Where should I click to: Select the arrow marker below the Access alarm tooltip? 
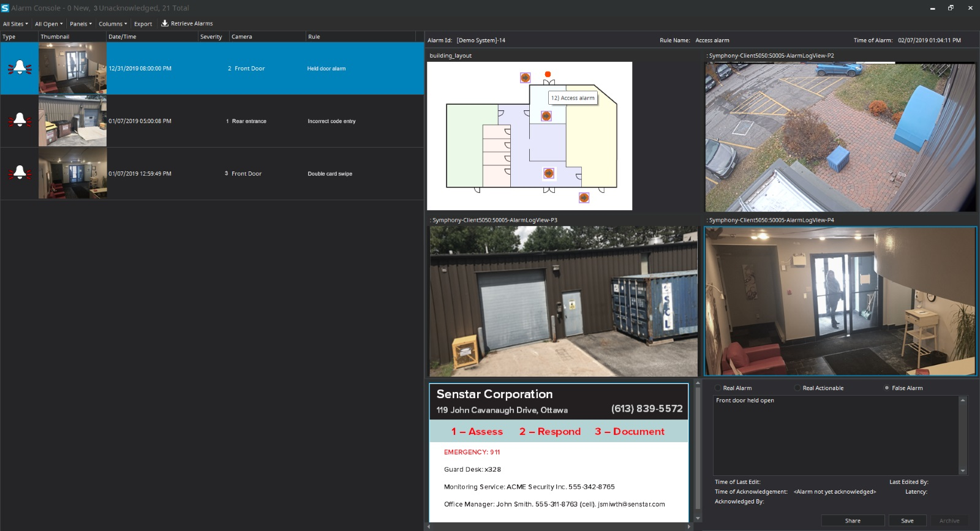coord(546,116)
